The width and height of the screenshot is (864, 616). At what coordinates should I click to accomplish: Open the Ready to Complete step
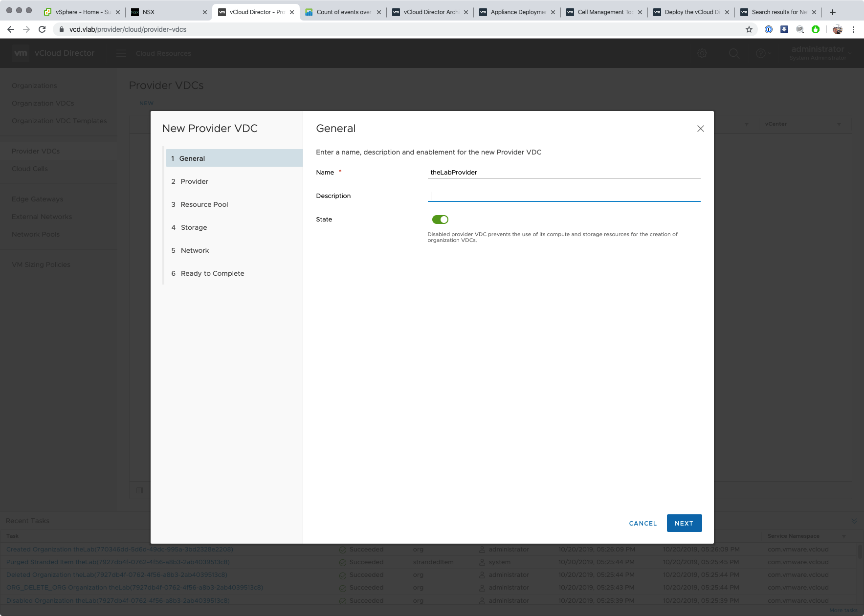[212, 273]
